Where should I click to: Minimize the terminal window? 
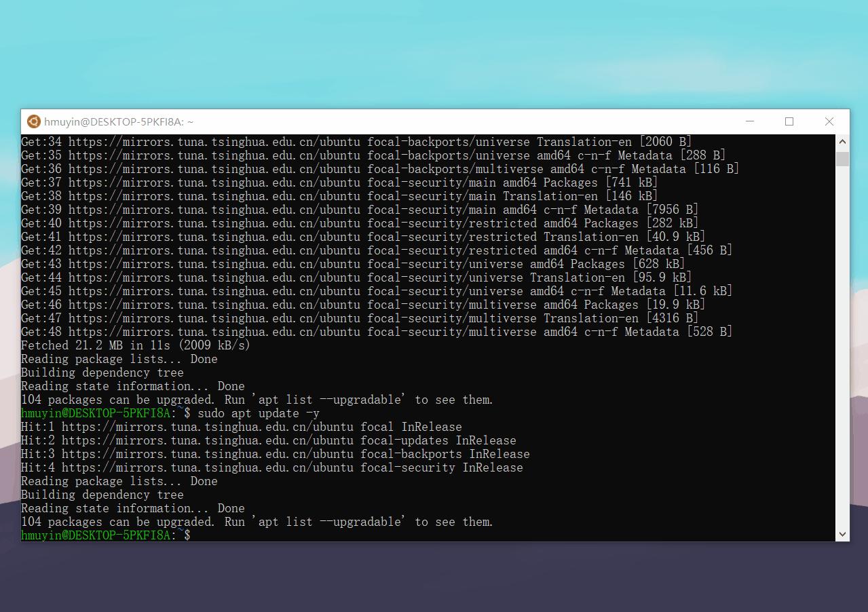(750, 121)
